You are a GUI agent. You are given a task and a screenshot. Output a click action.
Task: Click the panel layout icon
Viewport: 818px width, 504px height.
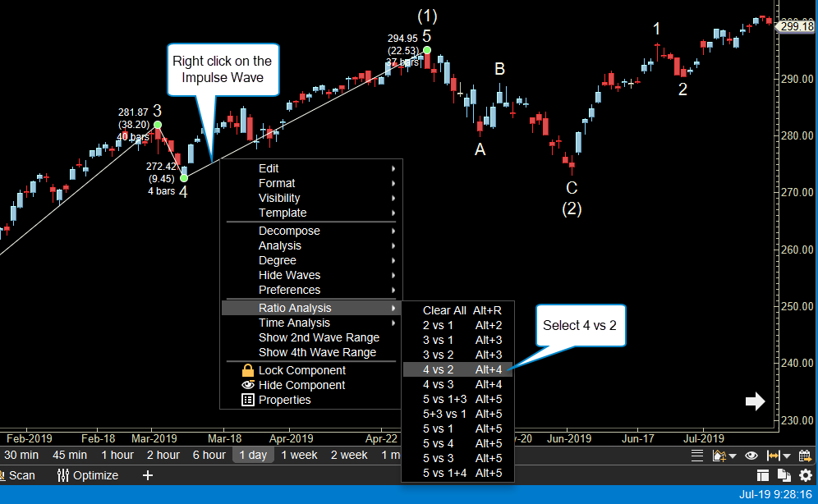pos(763,475)
